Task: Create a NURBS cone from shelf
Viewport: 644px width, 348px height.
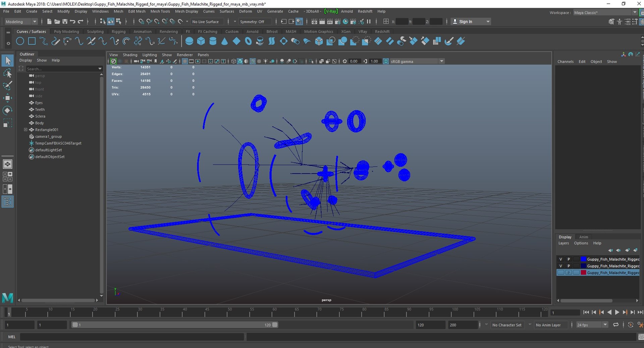Action: click(224, 41)
